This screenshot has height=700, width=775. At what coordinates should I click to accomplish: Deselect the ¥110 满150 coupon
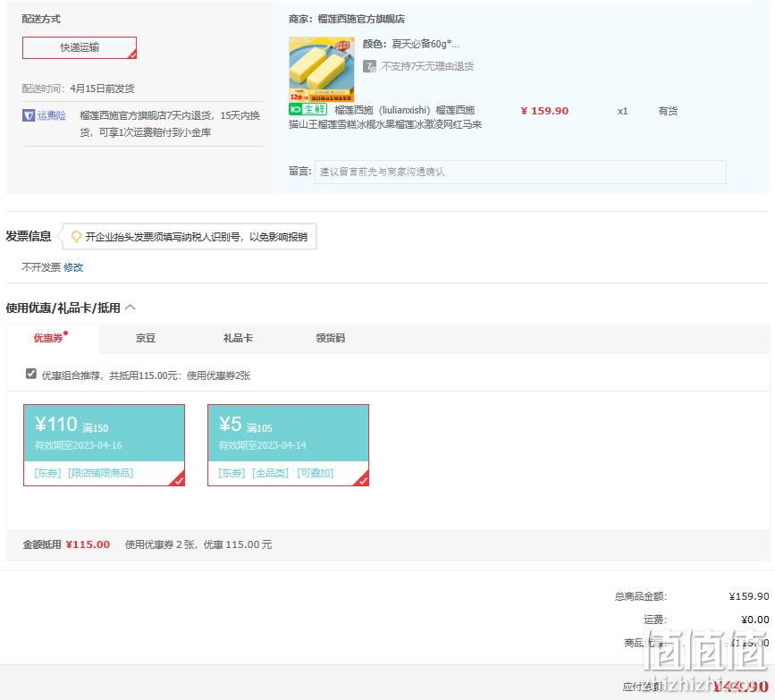[105, 445]
